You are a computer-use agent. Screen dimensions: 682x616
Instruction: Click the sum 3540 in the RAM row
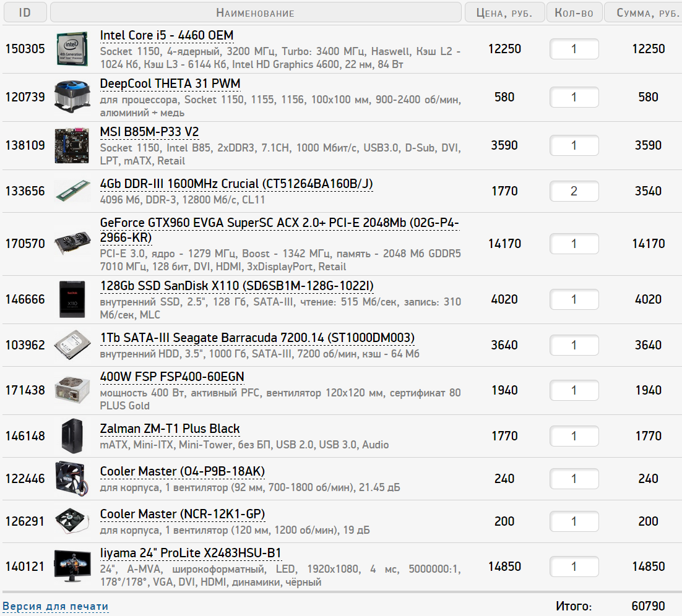point(648,191)
